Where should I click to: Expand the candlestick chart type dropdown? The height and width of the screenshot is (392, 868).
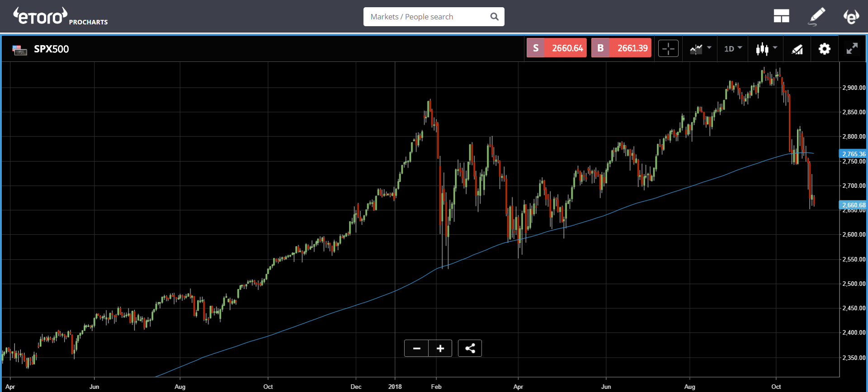pos(766,48)
